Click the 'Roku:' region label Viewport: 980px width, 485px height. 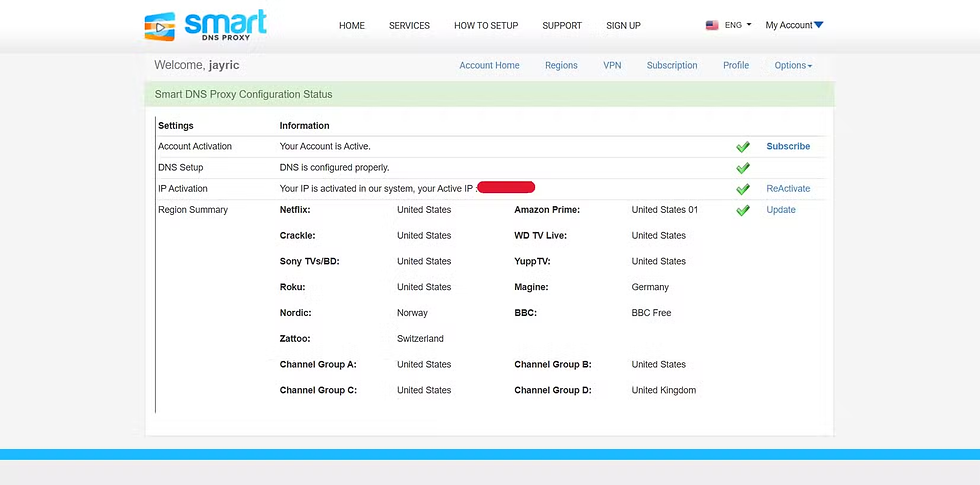[x=292, y=287]
